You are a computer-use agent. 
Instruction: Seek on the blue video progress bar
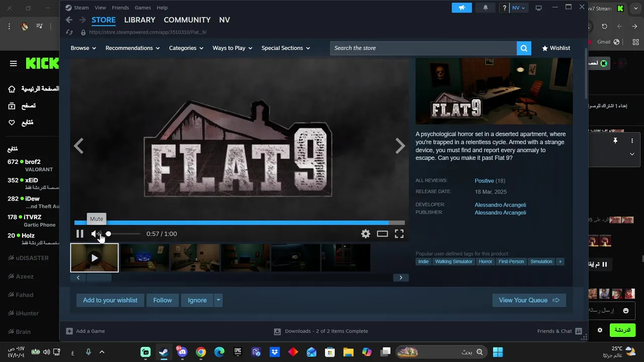coord(239,223)
